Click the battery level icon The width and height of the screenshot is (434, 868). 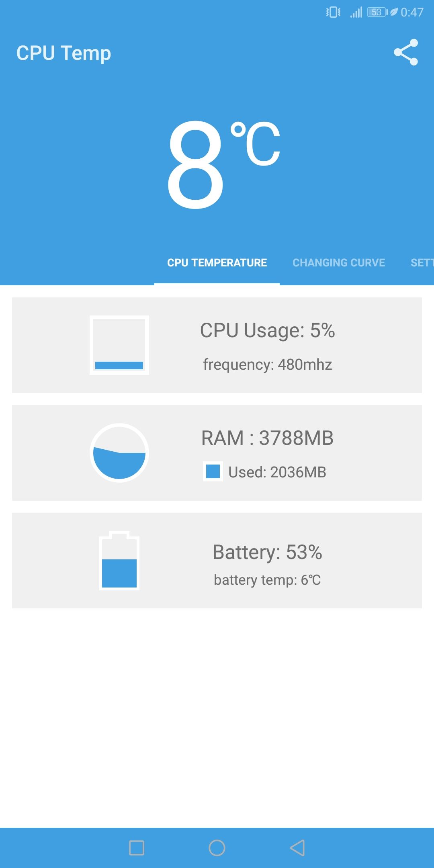pos(119,561)
